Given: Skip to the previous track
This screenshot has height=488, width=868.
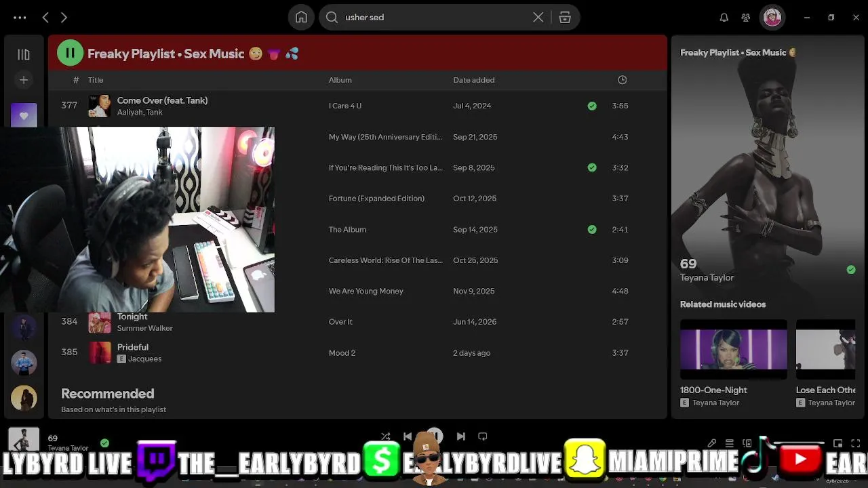Looking at the screenshot, I should click(408, 436).
